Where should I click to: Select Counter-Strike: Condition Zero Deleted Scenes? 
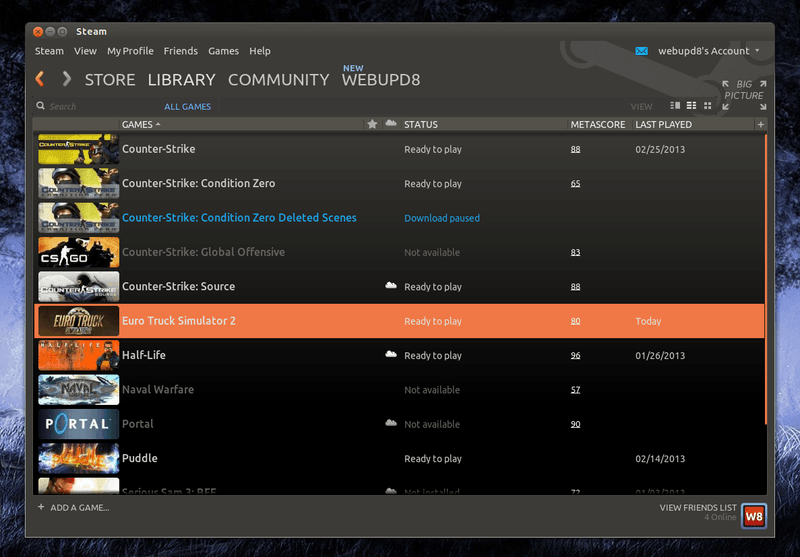[x=239, y=218]
